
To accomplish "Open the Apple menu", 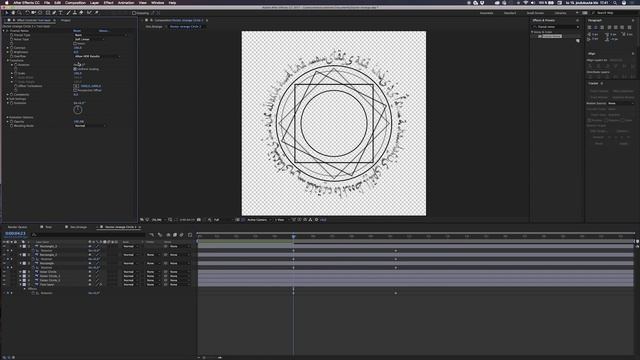I will tap(7, 2).
